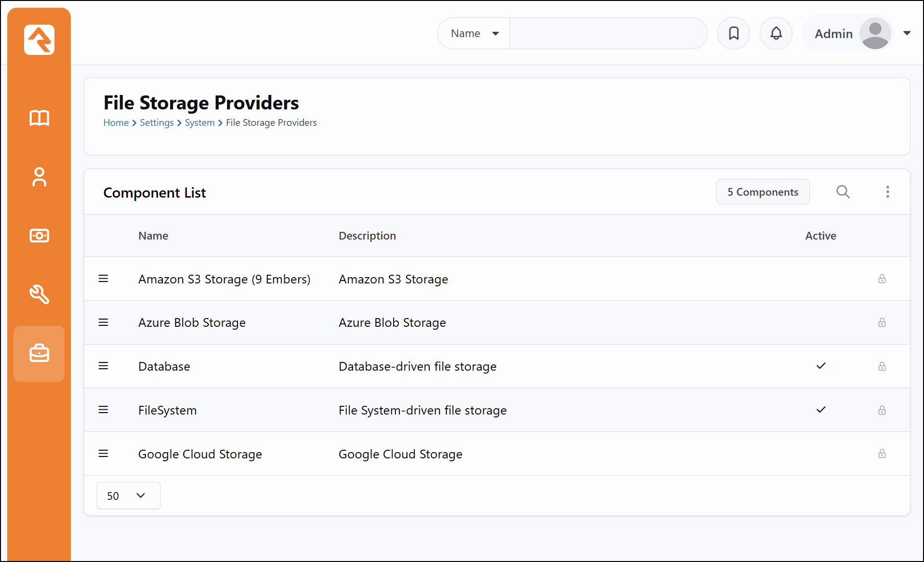
Task: Open the 50 page size dropdown
Action: (x=128, y=495)
